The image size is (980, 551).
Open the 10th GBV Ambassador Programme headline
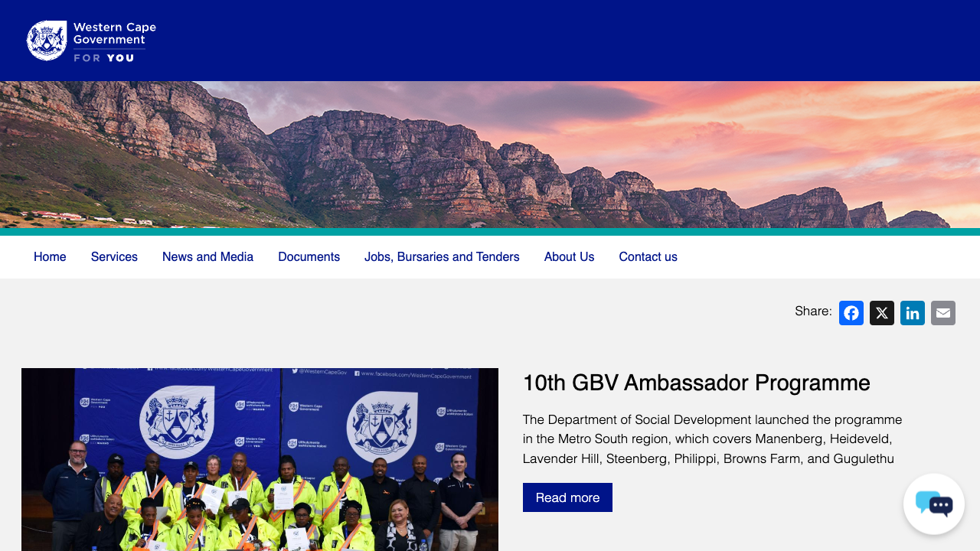[696, 383]
